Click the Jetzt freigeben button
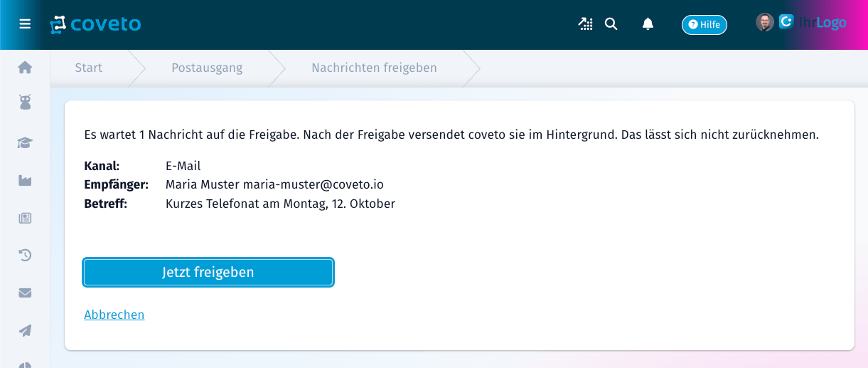Screen dimensions: 868x368 [x=208, y=273]
